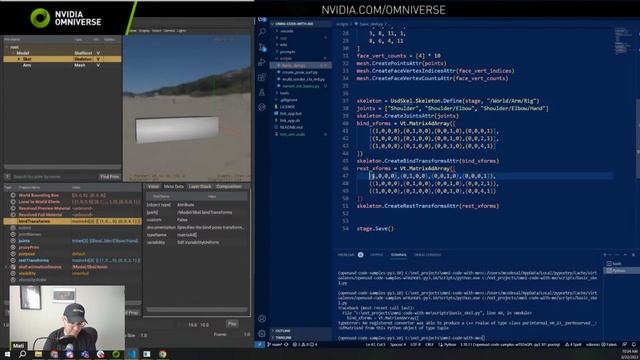Viewport: 640px width, 360px height.
Task: Expand the Skel prim arrow
Action: coord(18,59)
